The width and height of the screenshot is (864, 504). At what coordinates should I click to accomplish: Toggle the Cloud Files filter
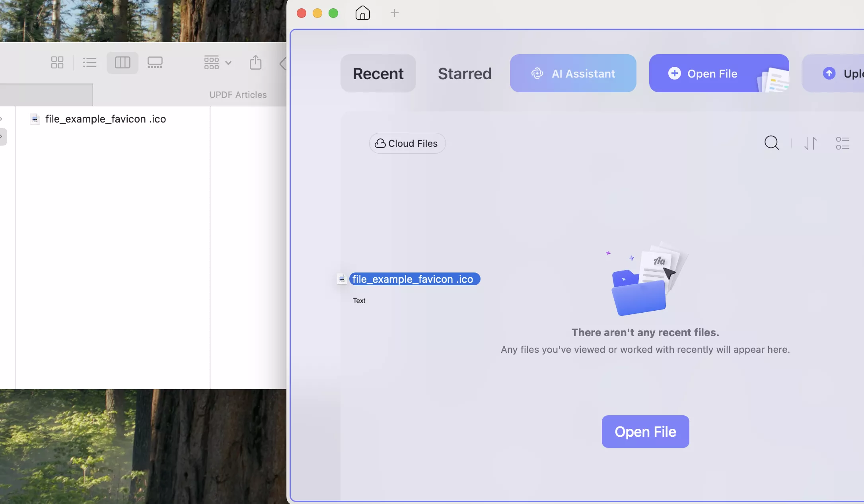[x=407, y=143]
